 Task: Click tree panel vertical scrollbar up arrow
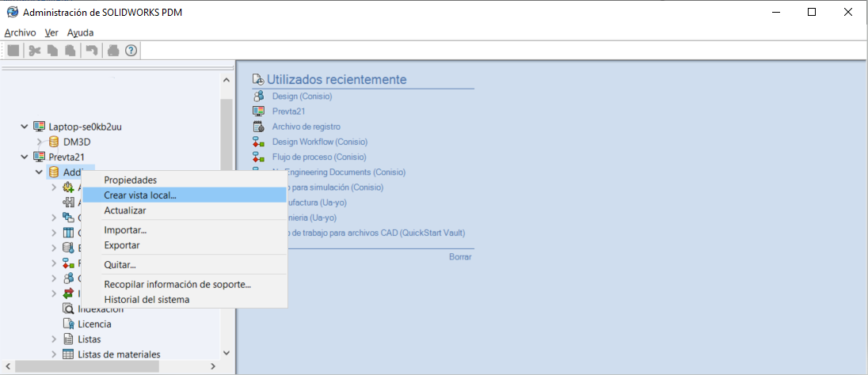(x=226, y=80)
